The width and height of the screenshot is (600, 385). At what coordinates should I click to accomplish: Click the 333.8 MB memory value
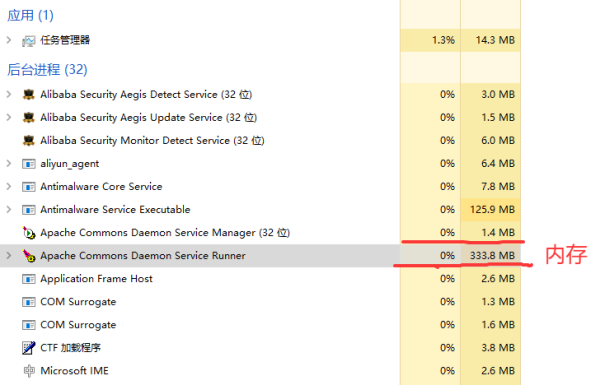492,255
